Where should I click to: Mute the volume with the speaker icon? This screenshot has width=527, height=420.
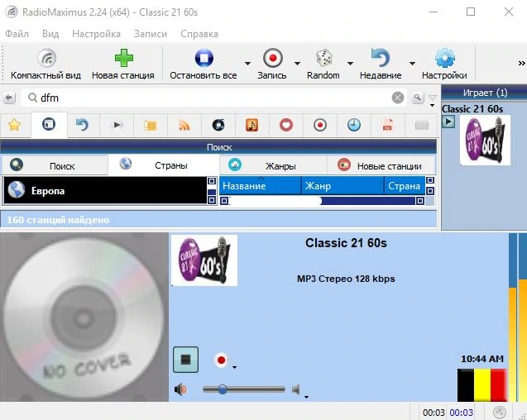(x=180, y=389)
